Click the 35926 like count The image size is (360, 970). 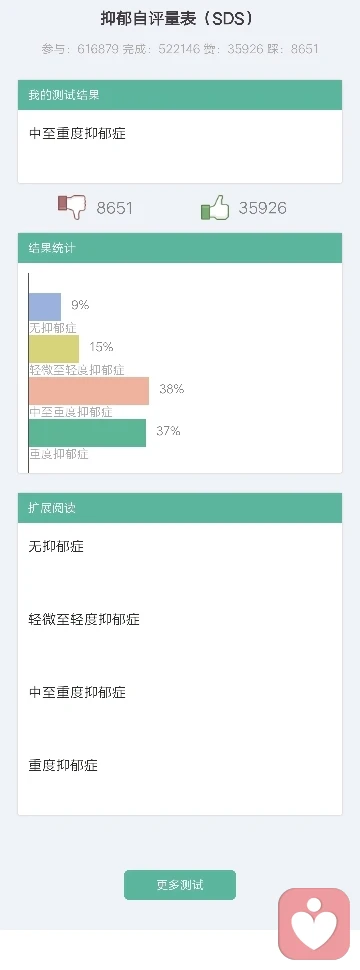(263, 208)
